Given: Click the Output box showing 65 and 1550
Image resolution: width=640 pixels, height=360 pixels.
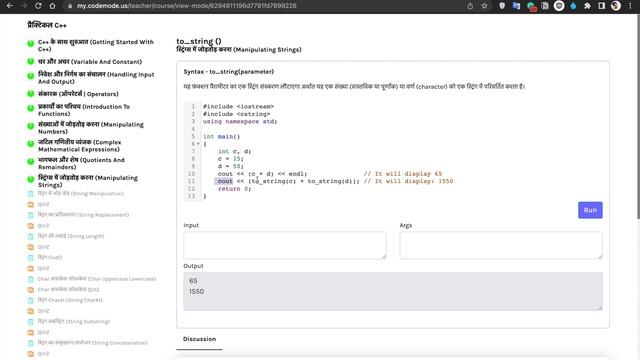Looking at the screenshot, I should point(393,291).
